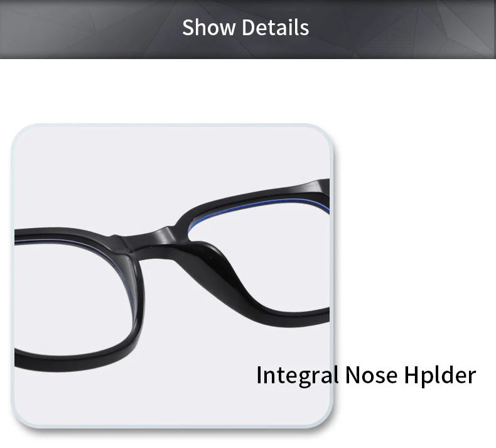Click the word "Nose" in the caption
Image resolution: width=496 pixels, height=448 pixels.
tap(371, 376)
